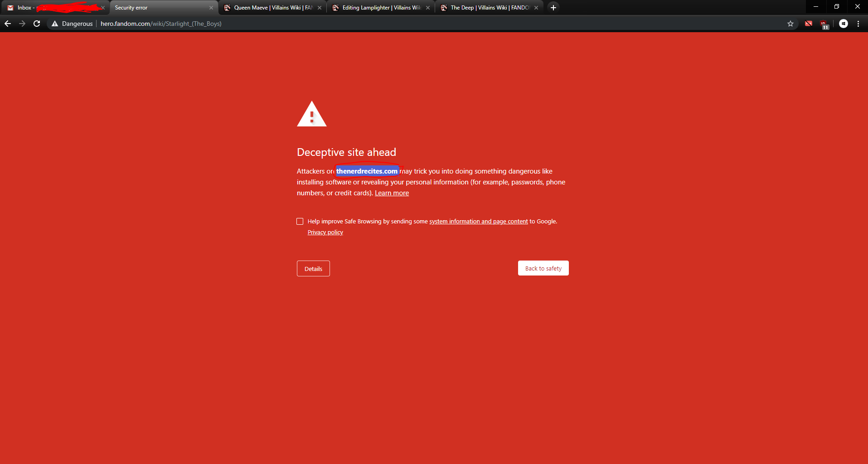Reload the page with the refresh icon
Screen dimensions: 868x464
pos(37,24)
